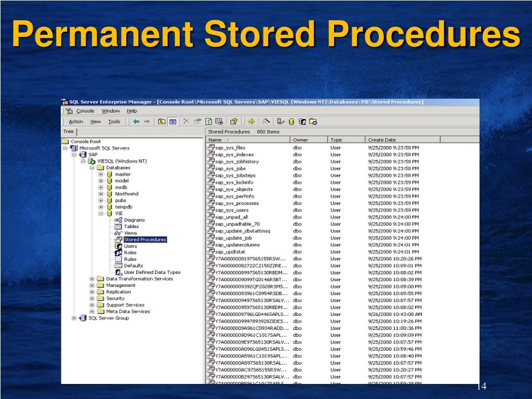Viewport: 532px width, 399px height.
Task: Select Stored Procedures in the tree
Action: coord(145,240)
